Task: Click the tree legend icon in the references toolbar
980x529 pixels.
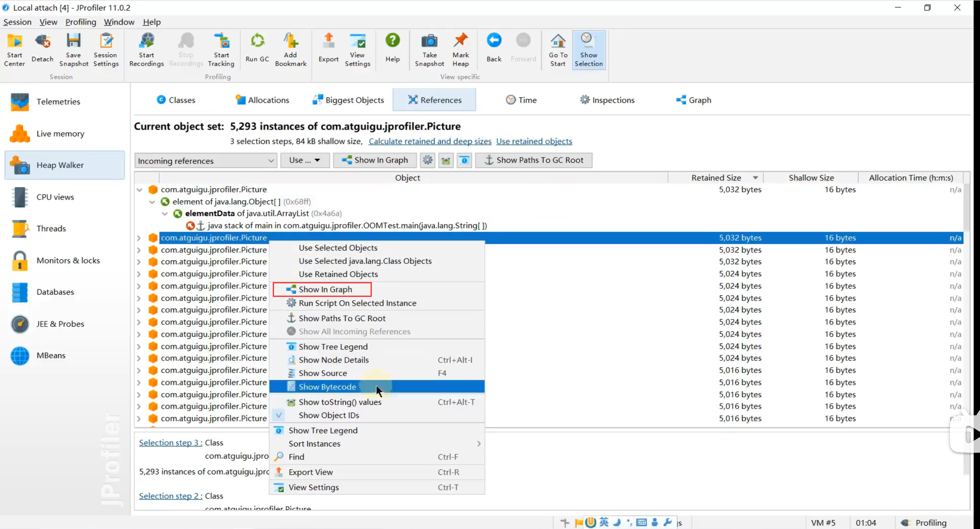Action: click(x=465, y=160)
